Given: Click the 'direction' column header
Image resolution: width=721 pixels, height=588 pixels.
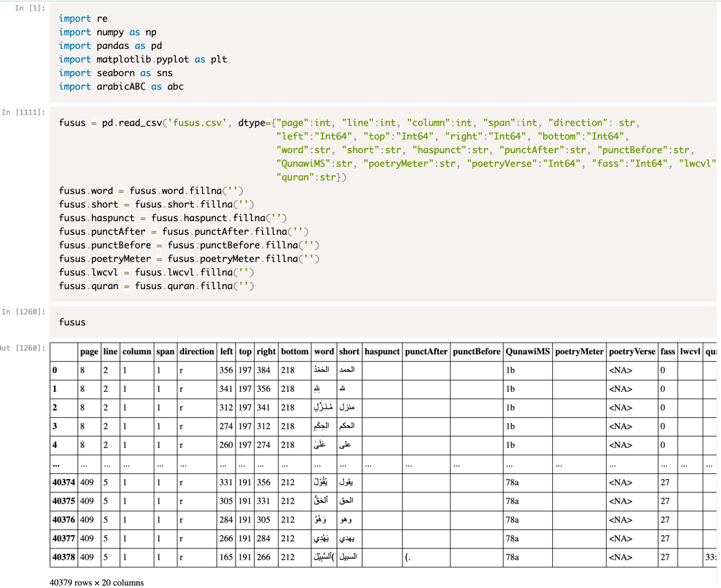Looking at the screenshot, I should (x=197, y=352).
